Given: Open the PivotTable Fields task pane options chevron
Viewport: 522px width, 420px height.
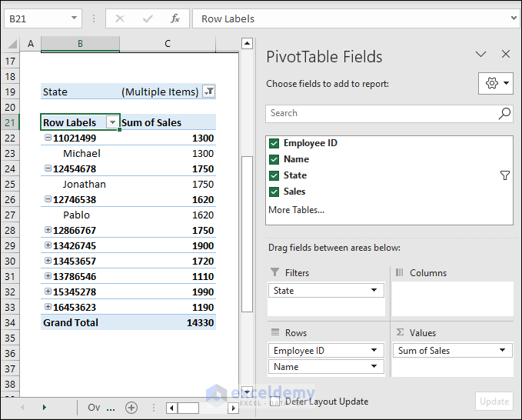Looking at the screenshot, I should click(480, 54).
